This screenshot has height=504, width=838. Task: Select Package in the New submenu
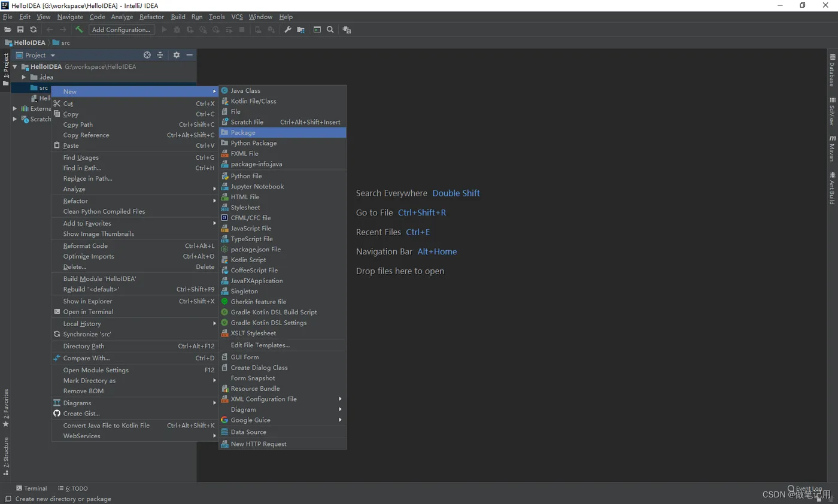(x=243, y=133)
